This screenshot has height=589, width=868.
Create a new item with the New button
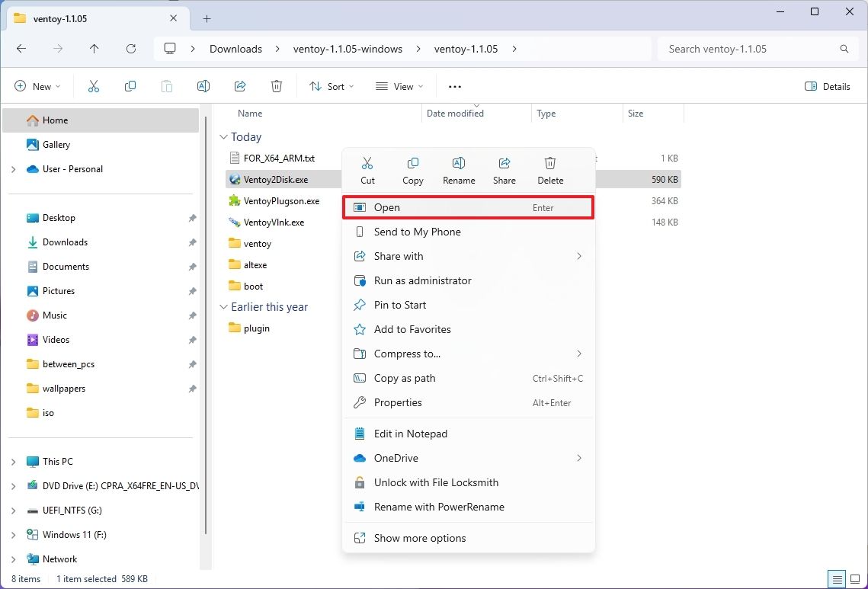click(37, 86)
